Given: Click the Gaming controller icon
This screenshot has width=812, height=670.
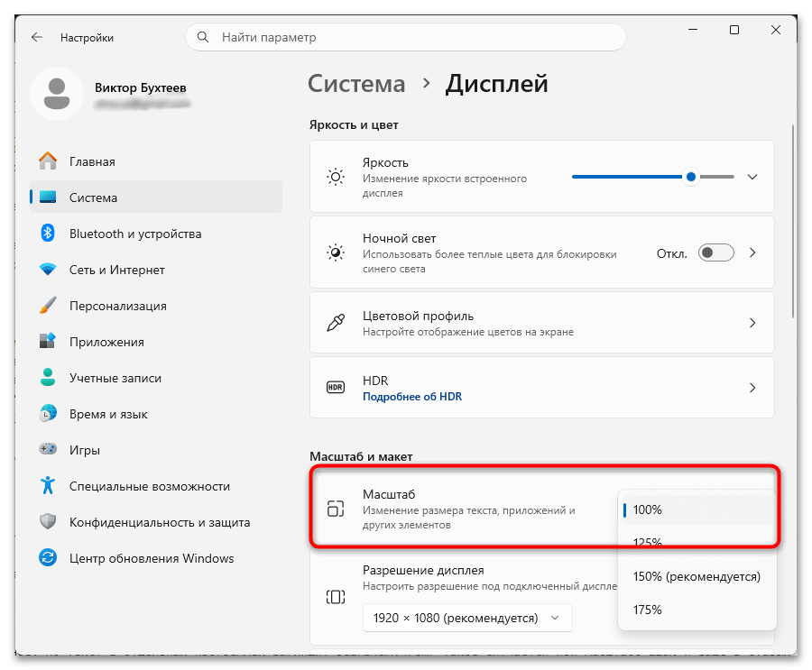Looking at the screenshot, I should point(48,449).
